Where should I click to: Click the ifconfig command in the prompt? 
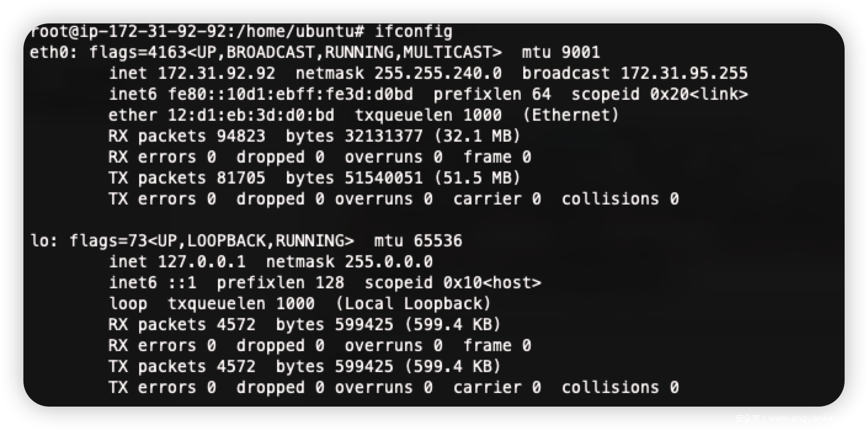pos(413,32)
